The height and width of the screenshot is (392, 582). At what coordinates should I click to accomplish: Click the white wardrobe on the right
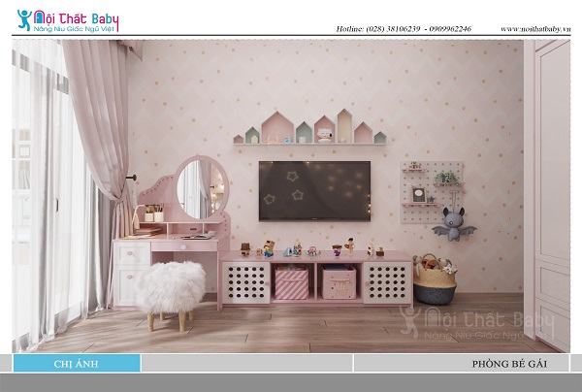point(550,194)
